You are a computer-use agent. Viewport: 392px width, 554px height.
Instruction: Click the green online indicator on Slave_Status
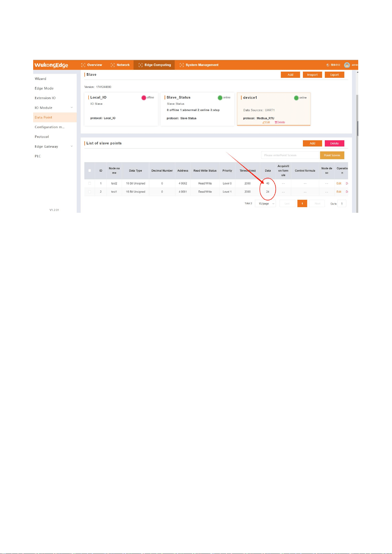click(x=220, y=98)
